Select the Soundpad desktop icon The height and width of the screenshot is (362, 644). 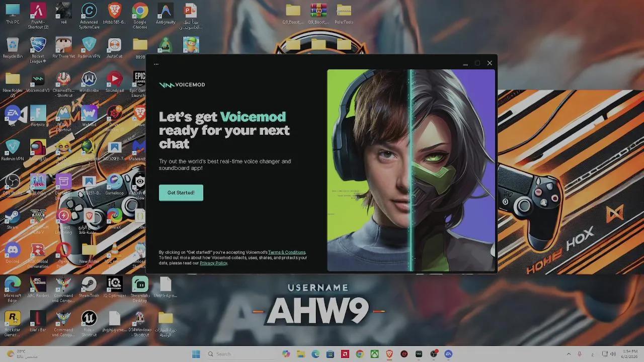pos(115,82)
